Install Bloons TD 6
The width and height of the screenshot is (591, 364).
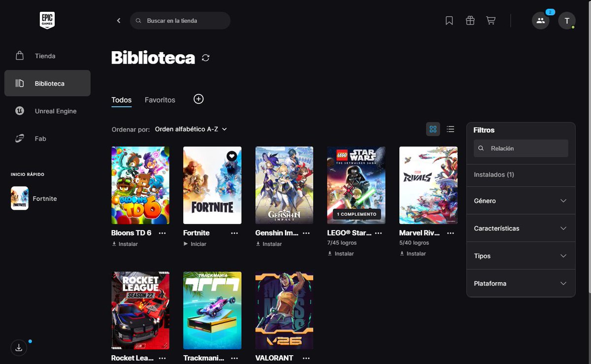pyautogui.click(x=125, y=244)
